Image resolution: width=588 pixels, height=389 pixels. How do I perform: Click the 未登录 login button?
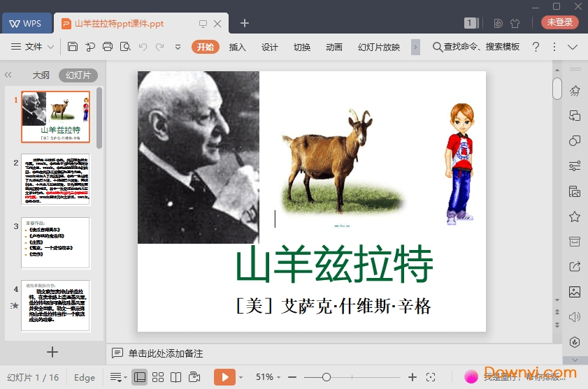(559, 22)
